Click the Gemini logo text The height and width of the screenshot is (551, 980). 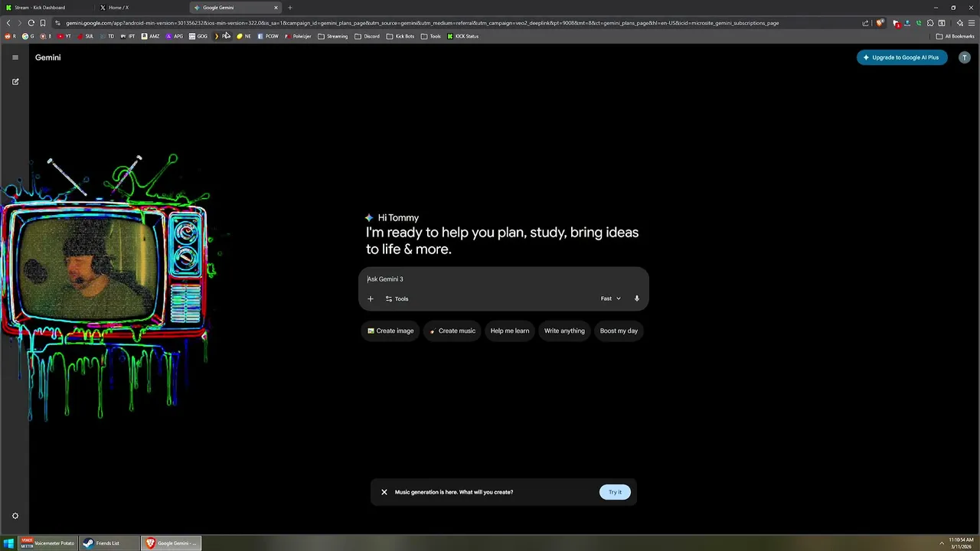47,57
